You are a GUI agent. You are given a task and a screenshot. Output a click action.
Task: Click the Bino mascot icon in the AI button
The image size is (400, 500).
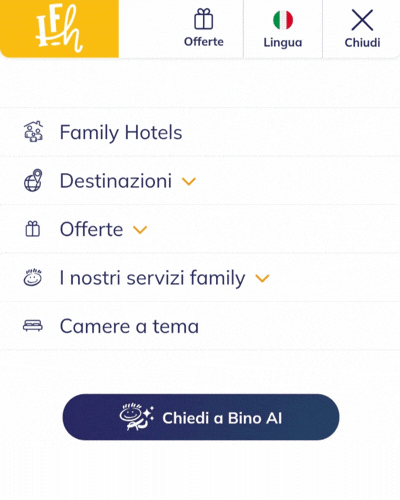137,417
